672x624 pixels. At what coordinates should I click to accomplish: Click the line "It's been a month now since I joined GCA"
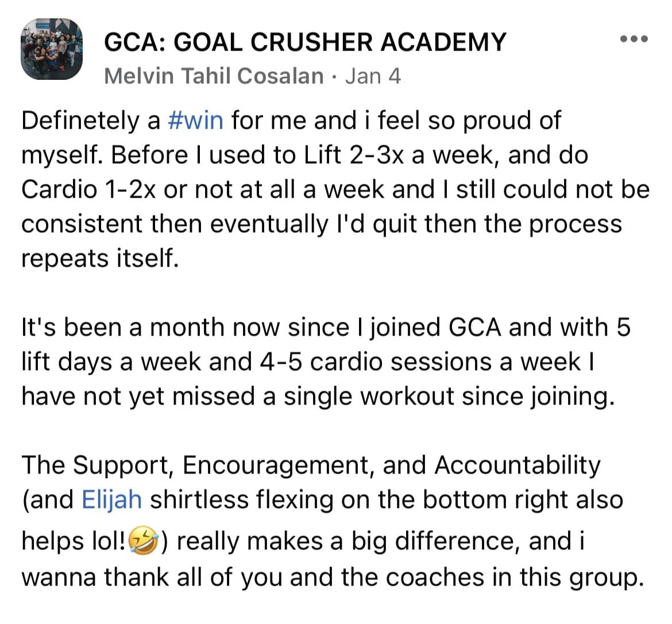pyautogui.click(x=326, y=328)
